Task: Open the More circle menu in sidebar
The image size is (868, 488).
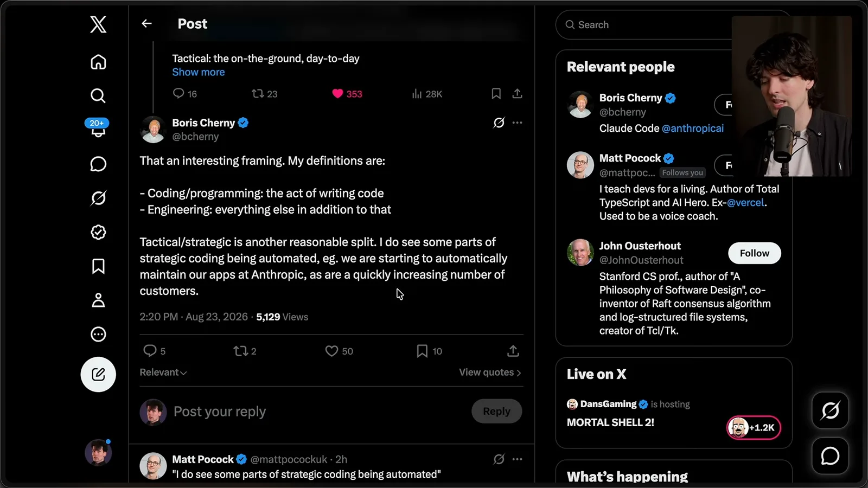Action: coord(98,334)
